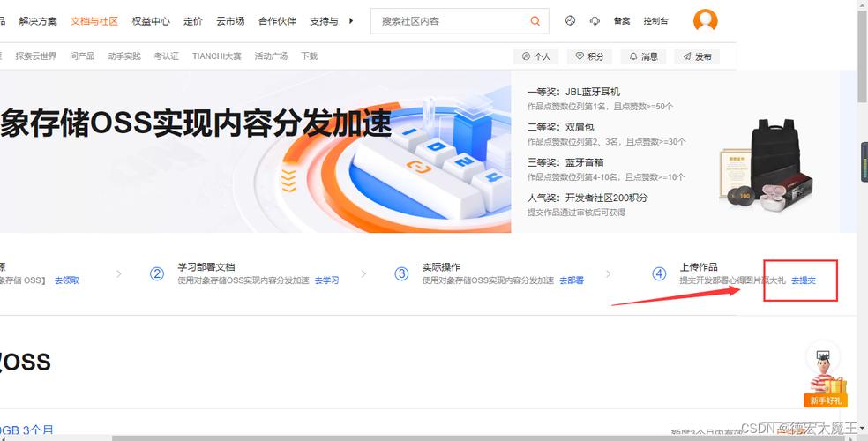The image size is (868, 441).
Task: Click the step 4 circle icon
Action: (659, 274)
